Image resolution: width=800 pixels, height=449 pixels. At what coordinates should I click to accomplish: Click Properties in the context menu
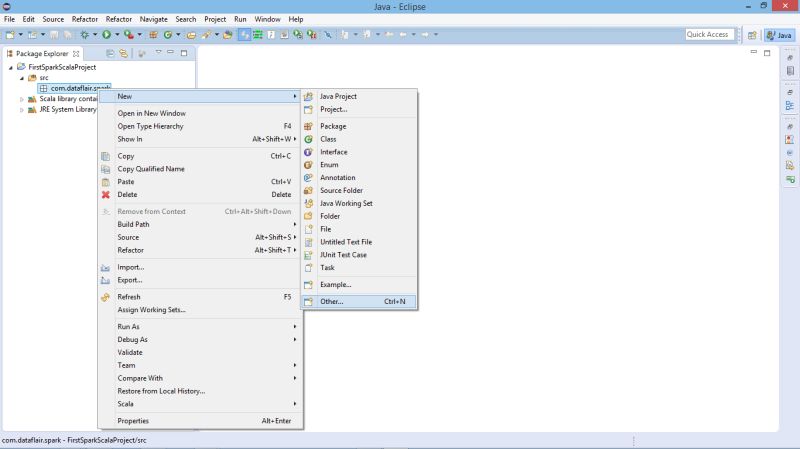click(x=199, y=421)
